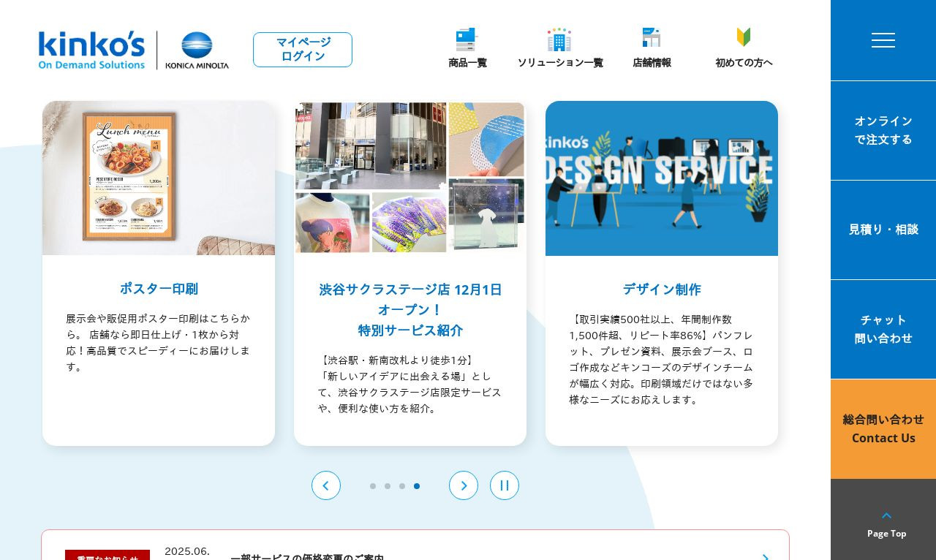The image size is (936, 560).
Task: Open the チャット問い合わせ sidebar item
Action: click(x=883, y=329)
